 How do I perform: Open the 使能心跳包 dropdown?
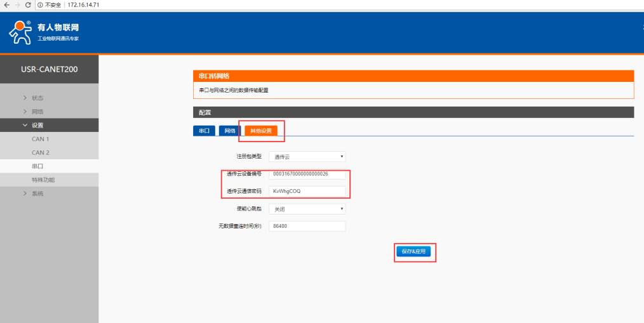tap(307, 209)
